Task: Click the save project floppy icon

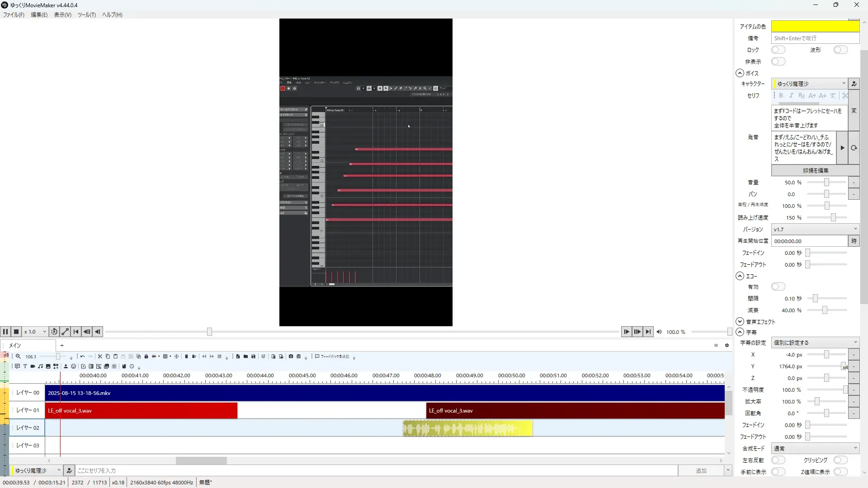Action: (x=253, y=357)
